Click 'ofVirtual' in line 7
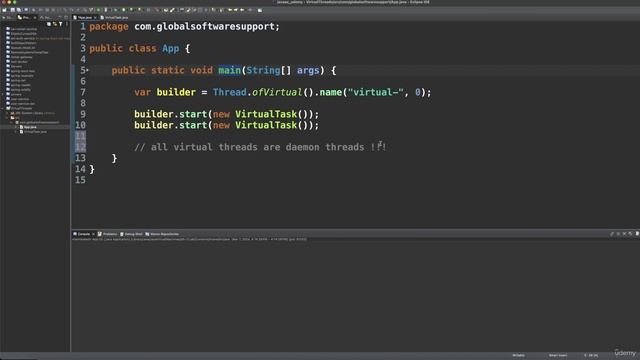This screenshot has width=640, height=360. (x=277, y=92)
